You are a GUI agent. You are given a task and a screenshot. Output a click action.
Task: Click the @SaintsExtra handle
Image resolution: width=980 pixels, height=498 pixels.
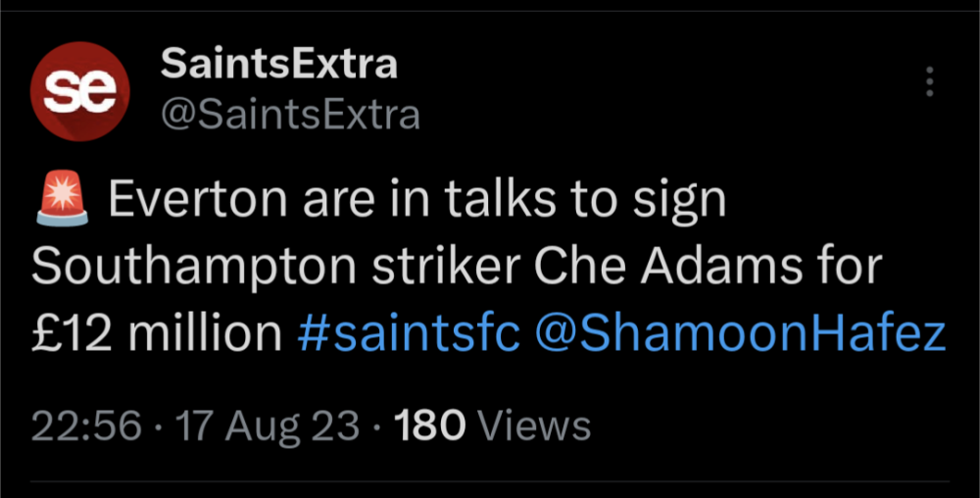pos(289,115)
